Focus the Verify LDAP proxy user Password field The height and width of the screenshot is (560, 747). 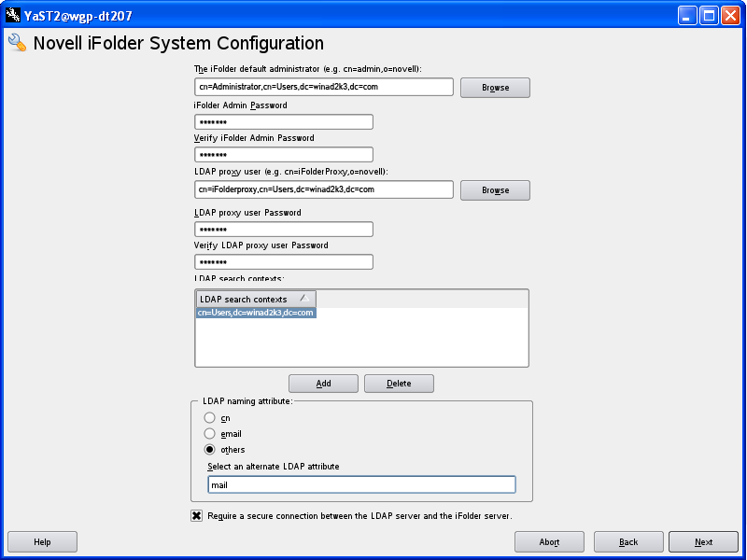[284, 262]
